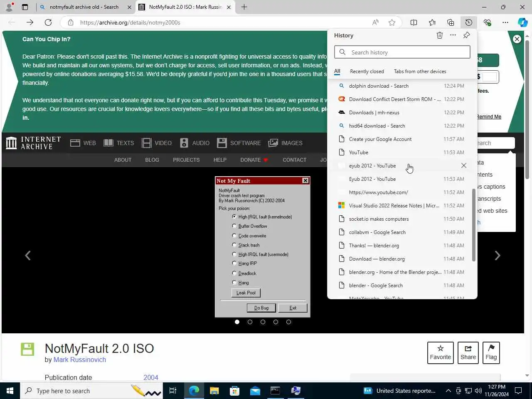Open Copilot sidebar icon
The width and height of the screenshot is (532, 399).
523,22
